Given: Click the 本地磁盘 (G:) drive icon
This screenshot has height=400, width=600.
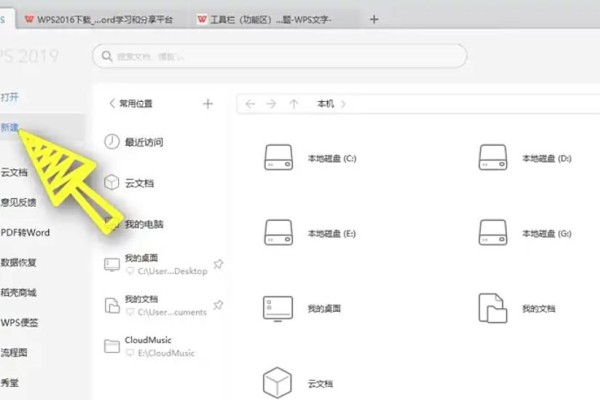Looking at the screenshot, I should pyautogui.click(x=493, y=232).
